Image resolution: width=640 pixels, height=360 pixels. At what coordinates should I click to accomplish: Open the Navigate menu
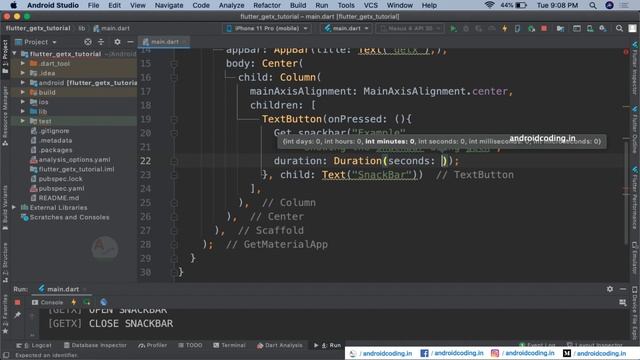(x=169, y=5)
